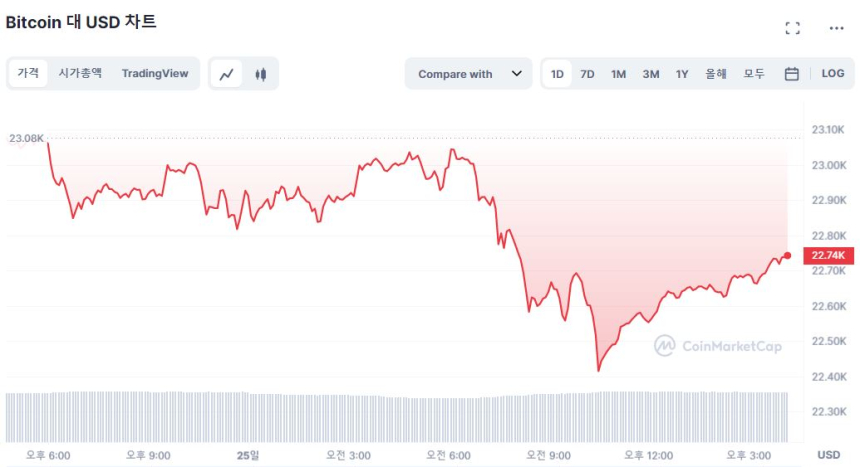
Task: Click the red current price endpoint dot
Action: (x=787, y=256)
